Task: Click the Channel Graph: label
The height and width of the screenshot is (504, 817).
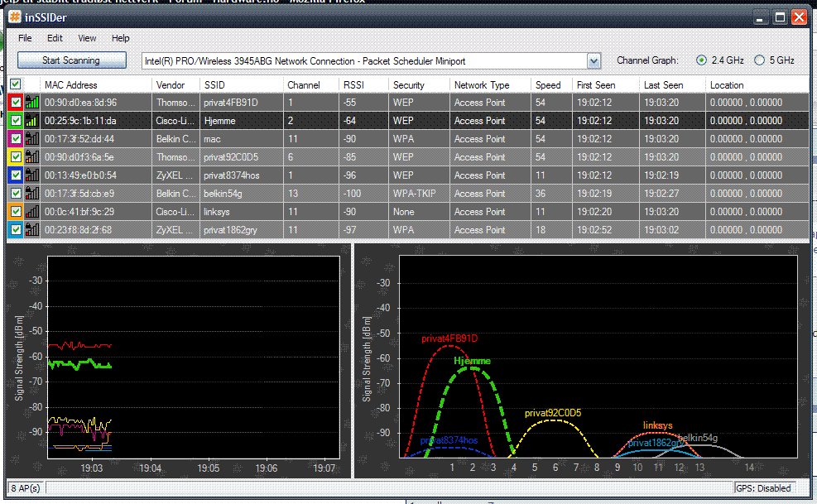Action: [647, 60]
